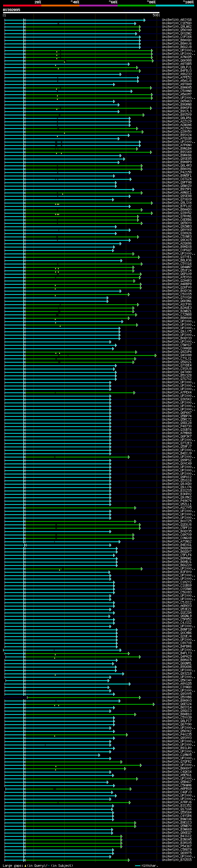197x868 pixels.
Task: Select hit UniRef100_C7YLX1
Action: 177,358
